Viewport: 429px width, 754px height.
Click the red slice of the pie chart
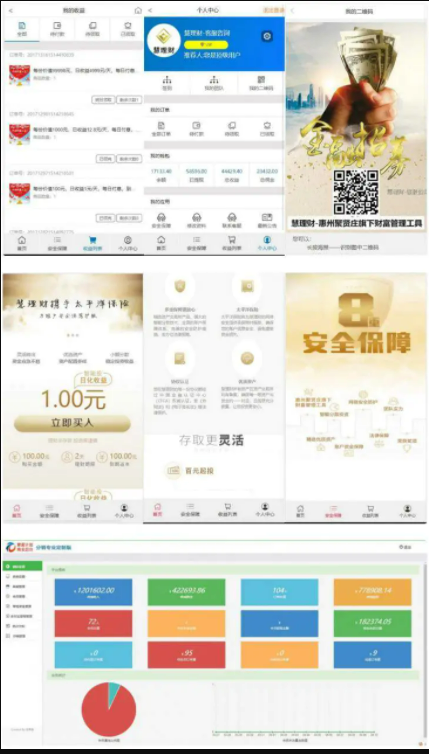click(x=107, y=714)
